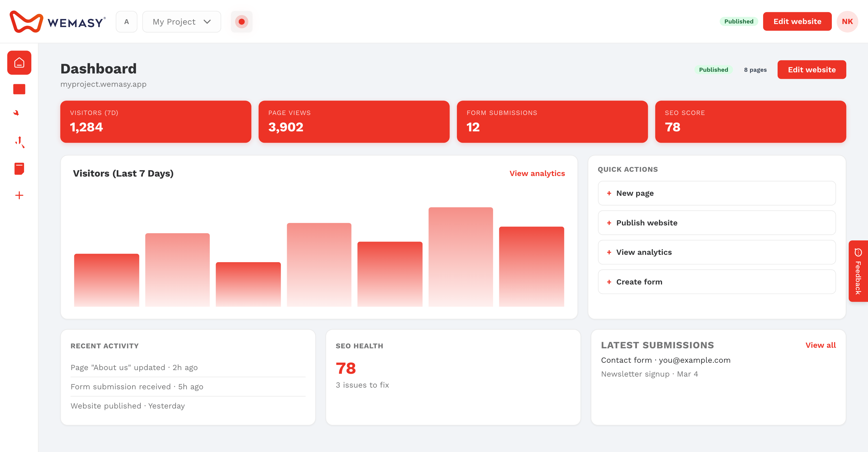The width and height of the screenshot is (868, 452).
Task: Click the SEO Score stat card
Action: (x=750, y=121)
